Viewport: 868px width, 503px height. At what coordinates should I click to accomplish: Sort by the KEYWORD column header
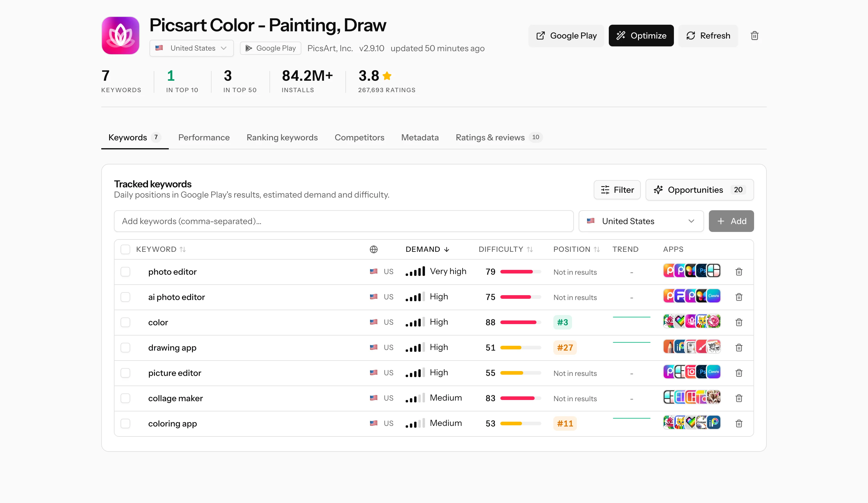pos(161,249)
